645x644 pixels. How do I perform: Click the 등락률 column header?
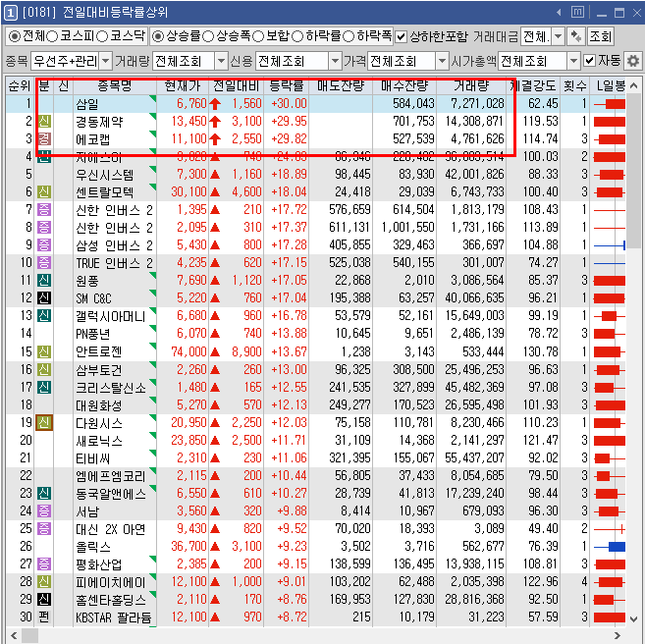coord(287,85)
